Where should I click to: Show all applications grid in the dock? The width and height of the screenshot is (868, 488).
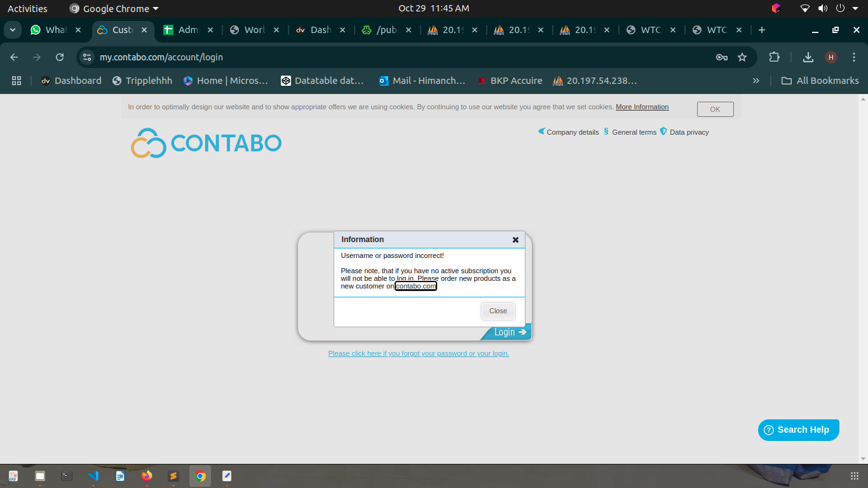click(855, 475)
